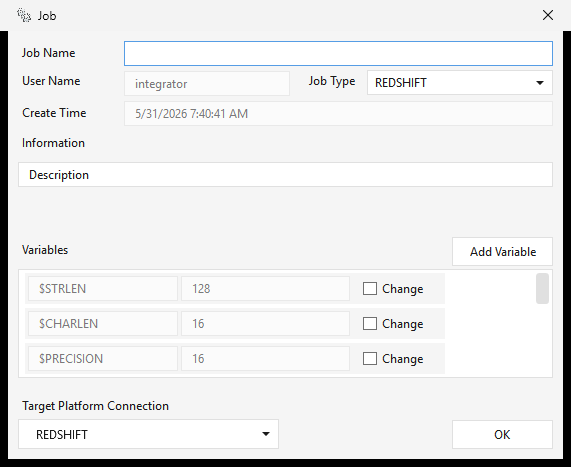Screen dimensions: 571x467
Task: Focus the Job Name input field
Action: click(338, 54)
